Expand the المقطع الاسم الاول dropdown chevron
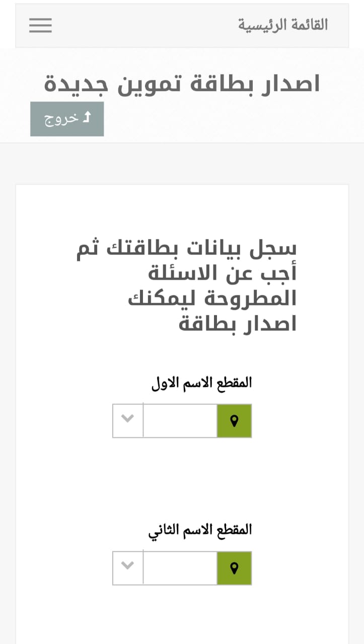The image size is (364, 644). 128,419
